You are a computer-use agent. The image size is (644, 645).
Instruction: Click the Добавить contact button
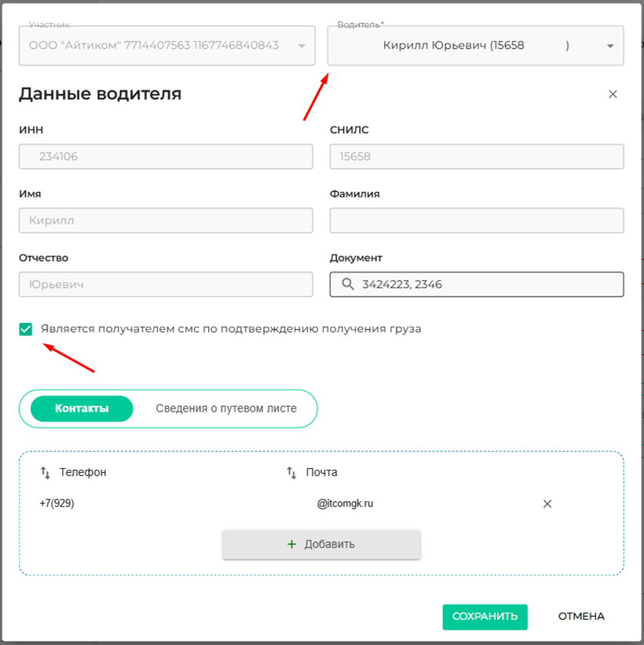[x=321, y=544]
